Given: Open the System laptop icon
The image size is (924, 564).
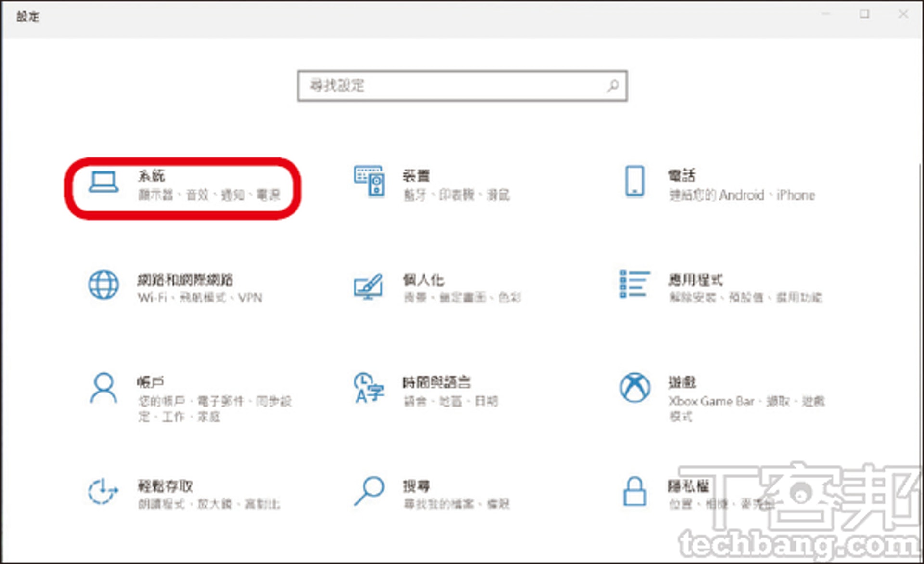Looking at the screenshot, I should (103, 183).
